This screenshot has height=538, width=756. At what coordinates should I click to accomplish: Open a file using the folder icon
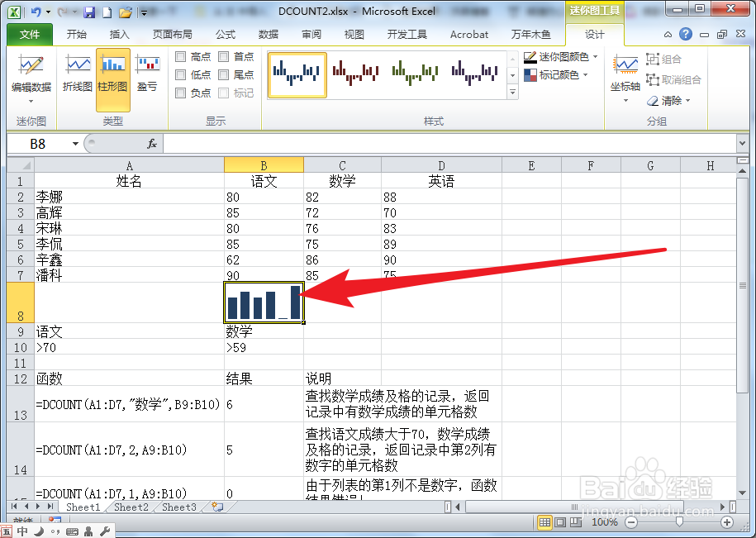(x=125, y=12)
